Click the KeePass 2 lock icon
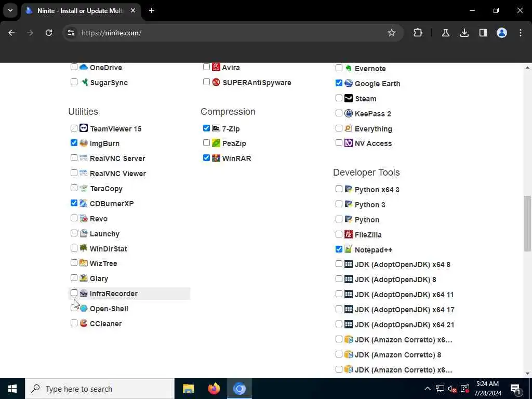Viewport: 532px width, 399px height. [349, 113]
